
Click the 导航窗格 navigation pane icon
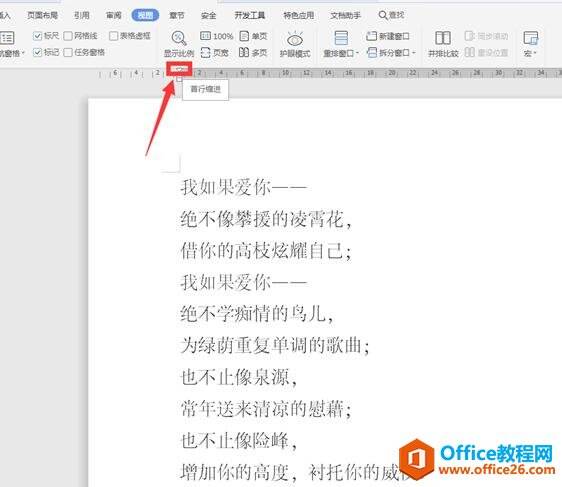(x=7, y=38)
